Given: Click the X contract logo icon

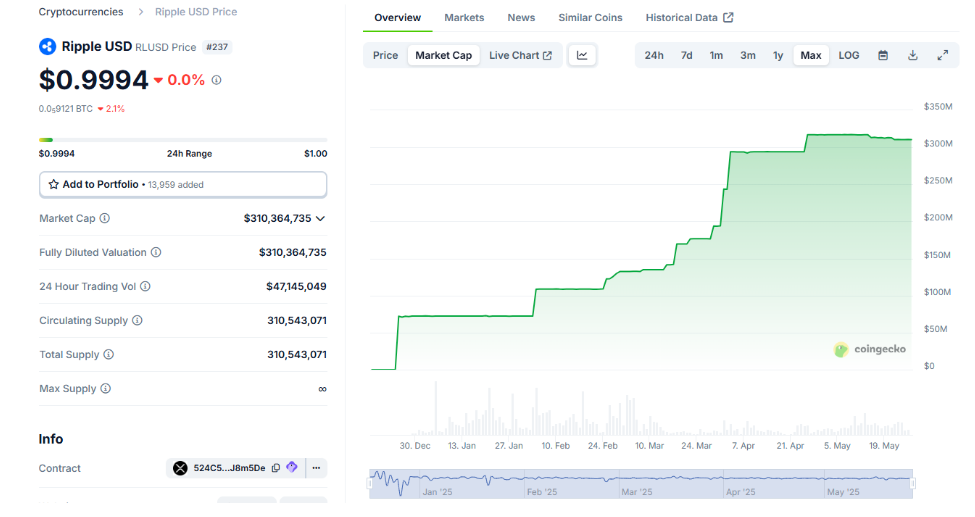Looking at the screenshot, I should tap(180, 468).
